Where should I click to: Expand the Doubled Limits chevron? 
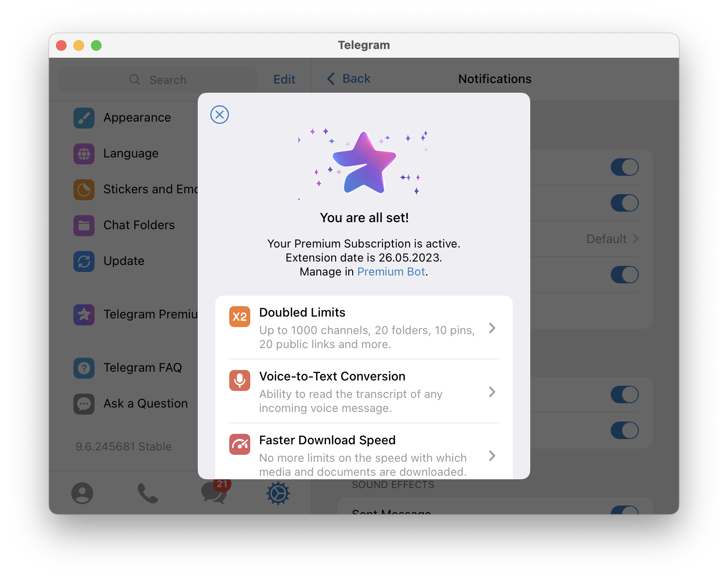click(x=492, y=328)
